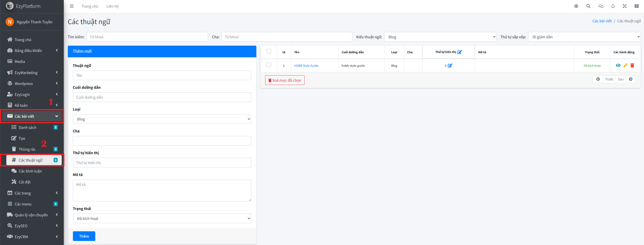Open Các bình luận in sidebar
644x245 pixels.
point(30,171)
